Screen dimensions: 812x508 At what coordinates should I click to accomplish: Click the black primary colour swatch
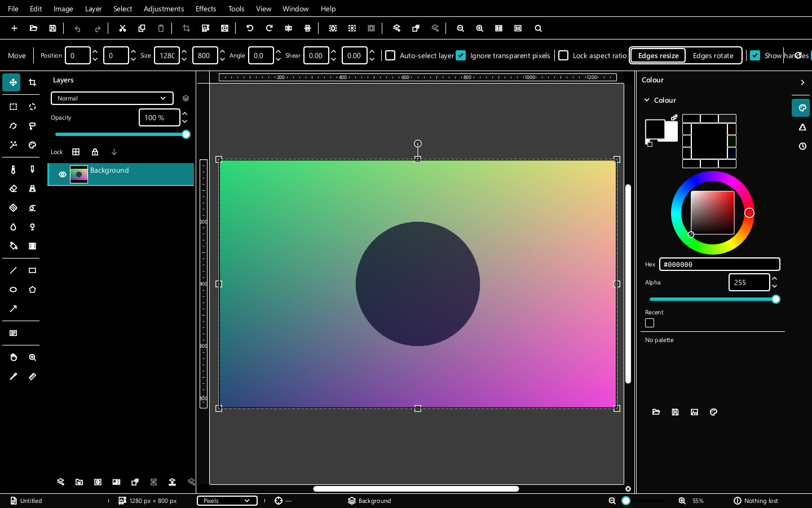click(655, 129)
